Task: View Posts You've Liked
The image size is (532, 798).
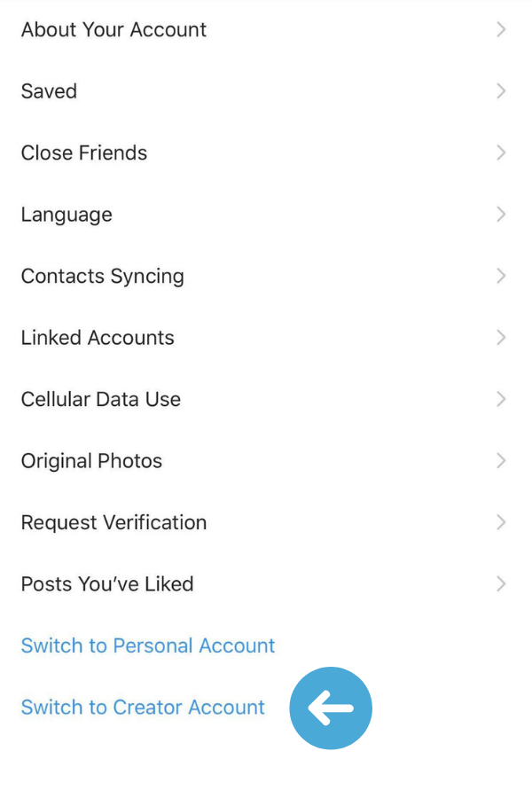Action: (x=266, y=583)
